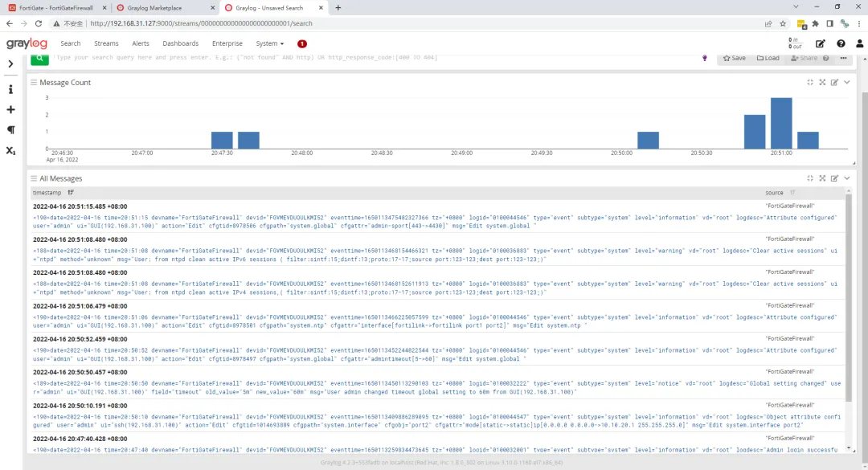
Task: Open the Enterprise menu item
Action: point(227,43)
